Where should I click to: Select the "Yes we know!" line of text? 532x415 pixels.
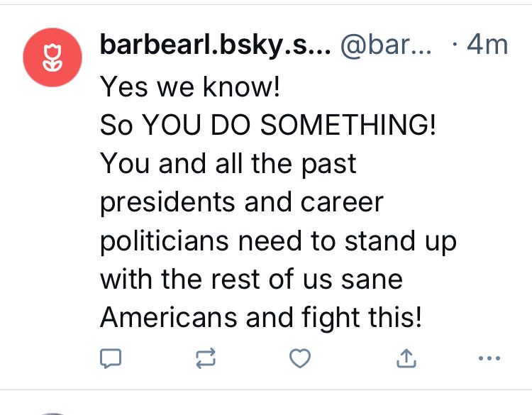[x=190, y=87]
